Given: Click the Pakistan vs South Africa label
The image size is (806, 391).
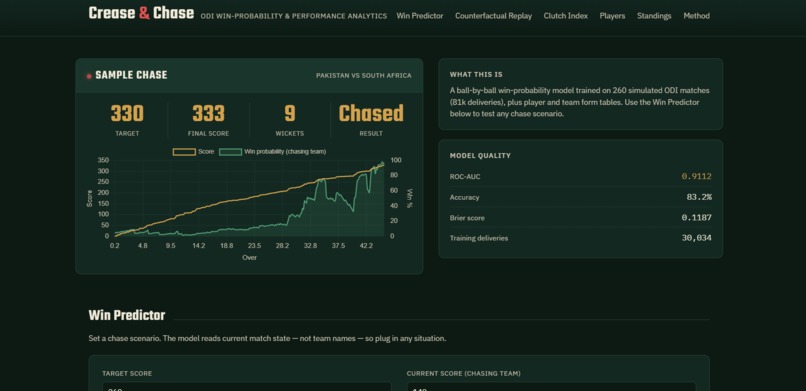Looking at the screenshot, I should (x=363, y=76).
